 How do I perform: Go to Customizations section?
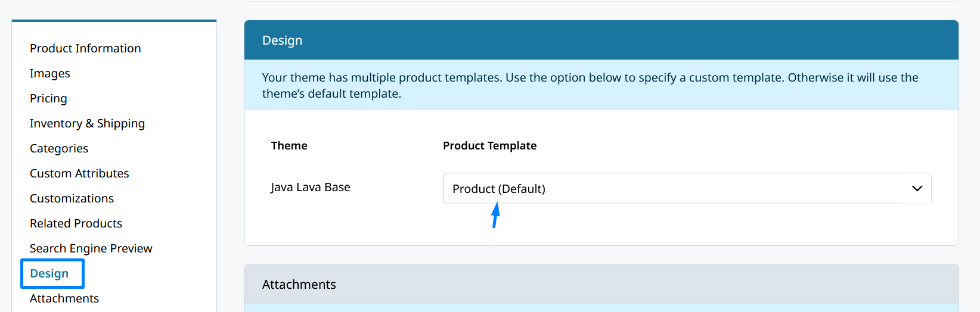coord(72,198)
